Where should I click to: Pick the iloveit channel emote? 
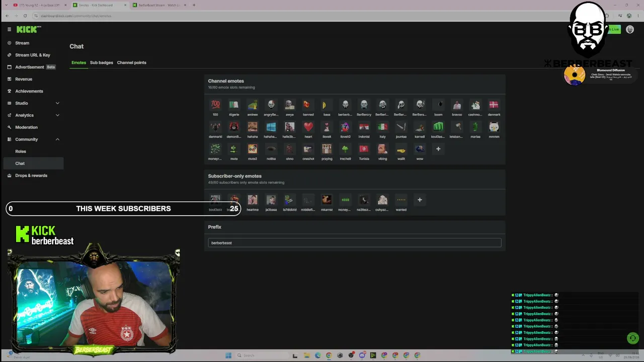pos(327,127)
